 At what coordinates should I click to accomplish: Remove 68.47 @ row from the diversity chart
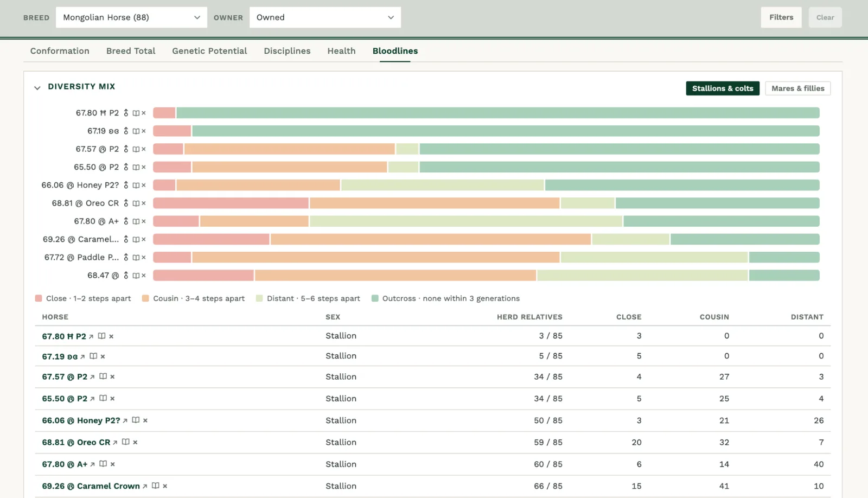tap(144, 276)
